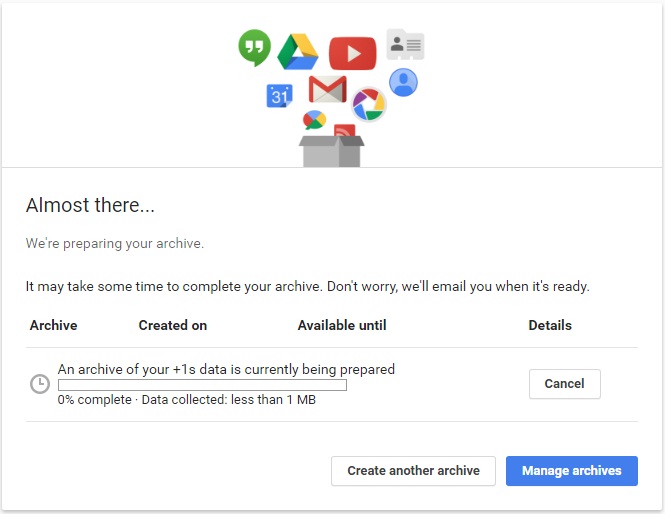Click the green Hangouts quote icon
Image resolution: width=665 pixels, height=514 pixels.
(254, 47)
